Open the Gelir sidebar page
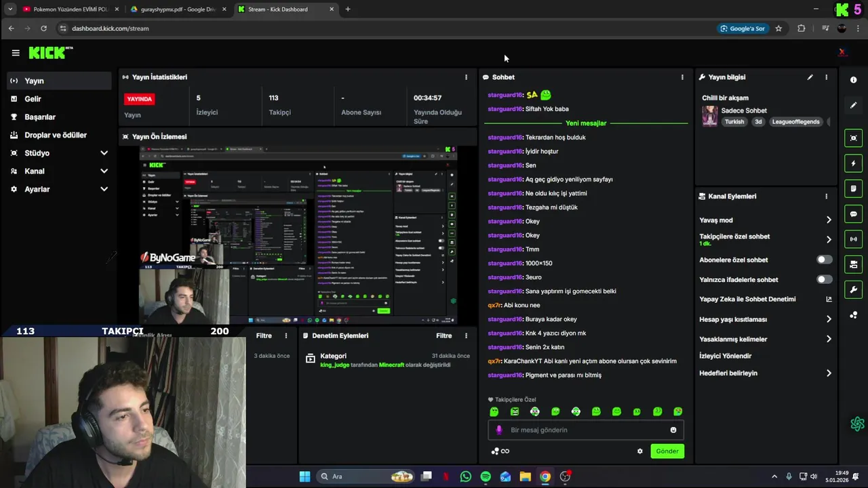The height and width of the screenshot is (488, 868). click(58, 99)
